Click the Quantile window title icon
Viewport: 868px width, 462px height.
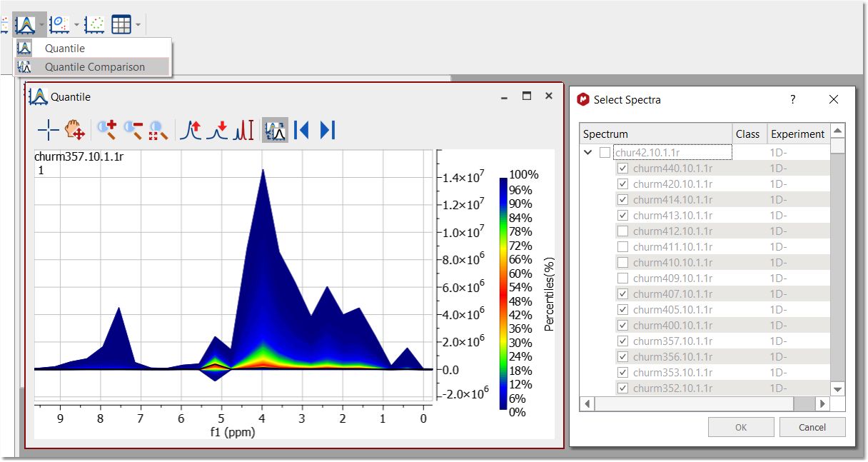38,96
